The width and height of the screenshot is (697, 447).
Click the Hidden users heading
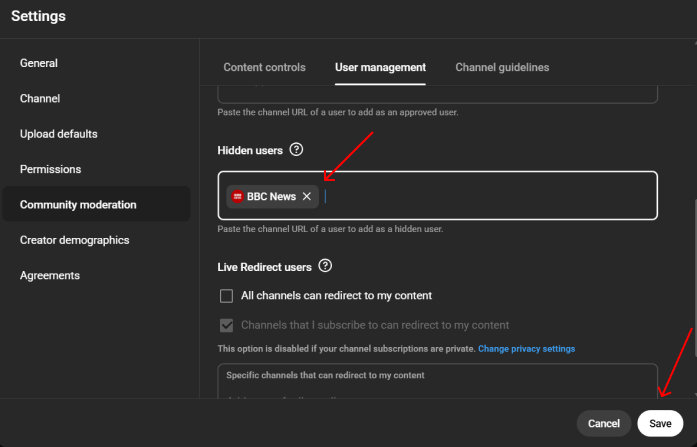click(x=250, y=151)
